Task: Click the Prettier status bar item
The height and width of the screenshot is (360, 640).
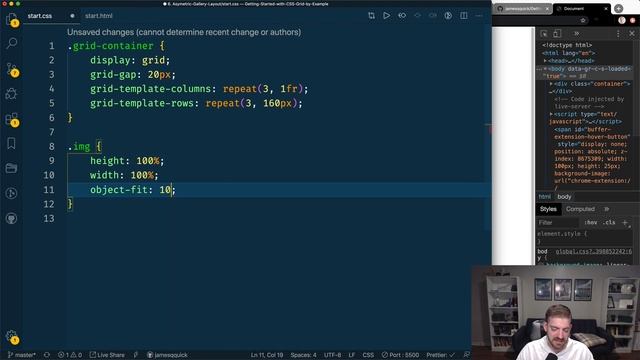Action: tap(440, 355)
